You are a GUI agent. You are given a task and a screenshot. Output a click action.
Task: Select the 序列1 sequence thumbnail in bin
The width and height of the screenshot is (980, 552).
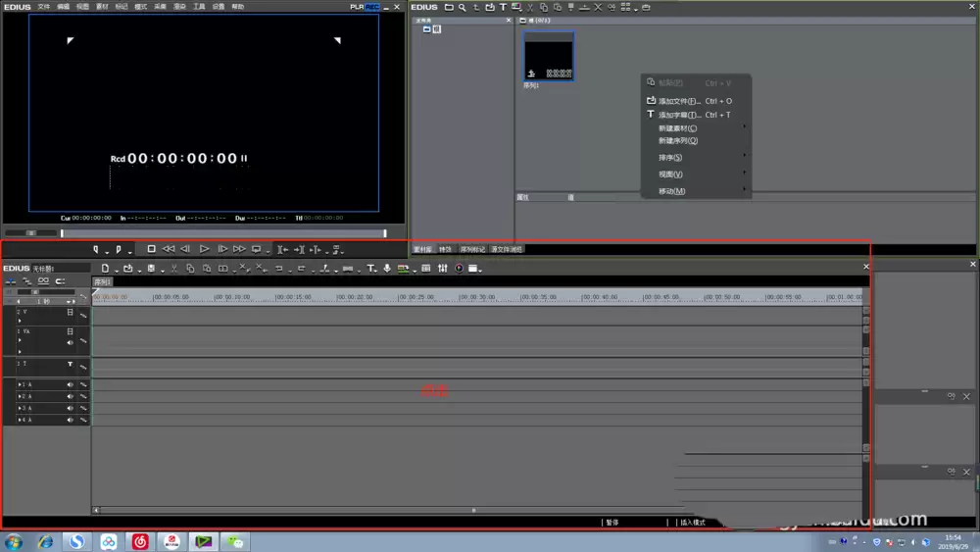[548, 56]
